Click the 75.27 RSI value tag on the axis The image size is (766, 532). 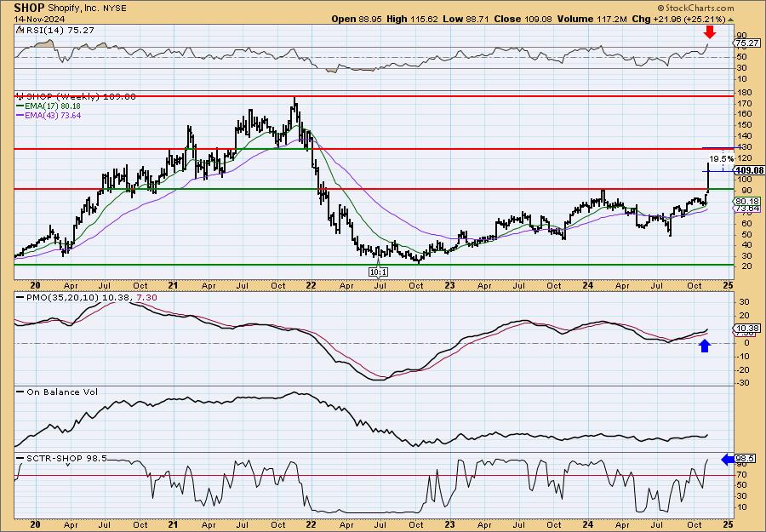click(x=746, y=43)
